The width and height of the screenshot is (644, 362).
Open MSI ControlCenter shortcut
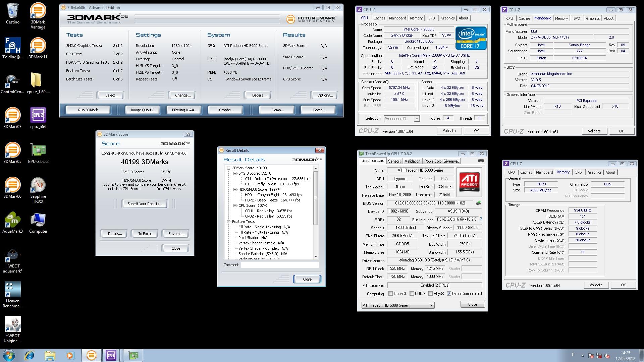13,83
